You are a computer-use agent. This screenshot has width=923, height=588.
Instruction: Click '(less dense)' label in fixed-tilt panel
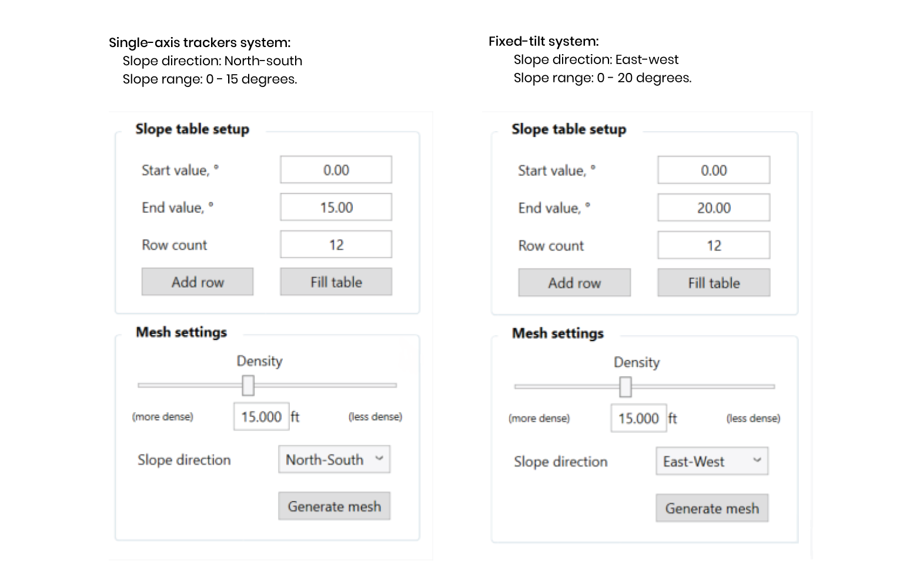pos(753,418)
